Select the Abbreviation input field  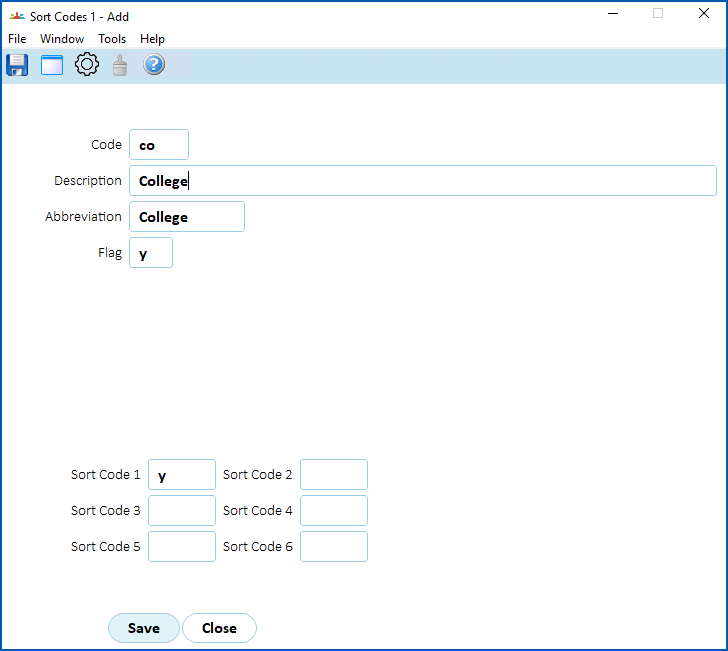[x=187, y=216]
